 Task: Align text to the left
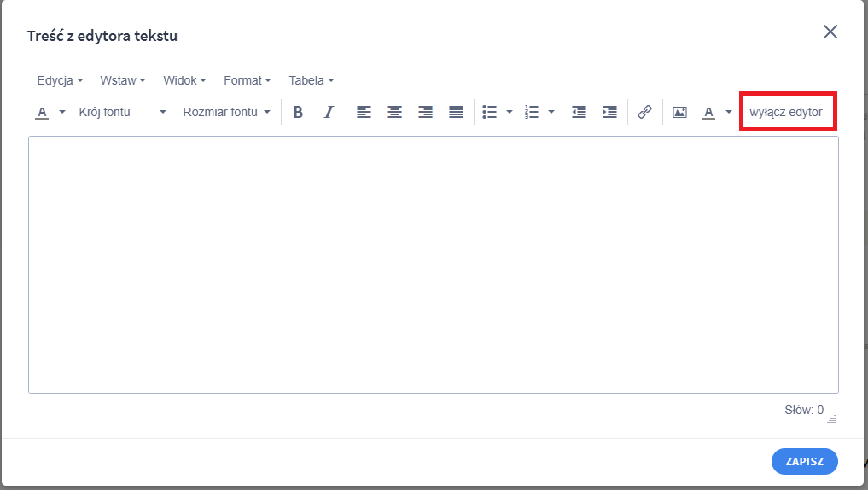[364, 112]
